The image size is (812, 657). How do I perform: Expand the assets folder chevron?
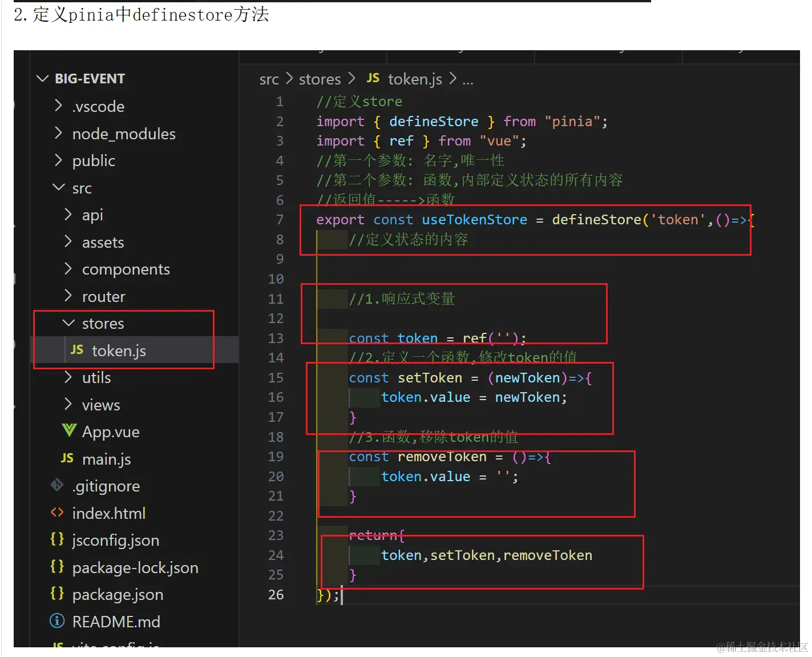click(x=68, y=242)
